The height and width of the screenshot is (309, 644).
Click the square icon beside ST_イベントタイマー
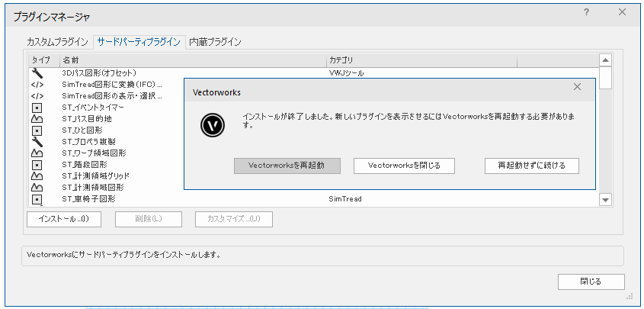coord(37,108)
